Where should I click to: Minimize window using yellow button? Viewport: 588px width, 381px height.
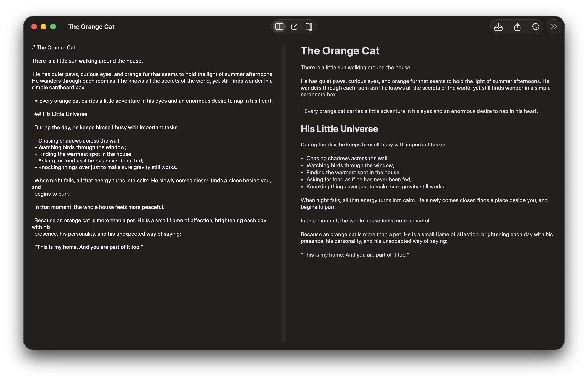click(44, 26)
